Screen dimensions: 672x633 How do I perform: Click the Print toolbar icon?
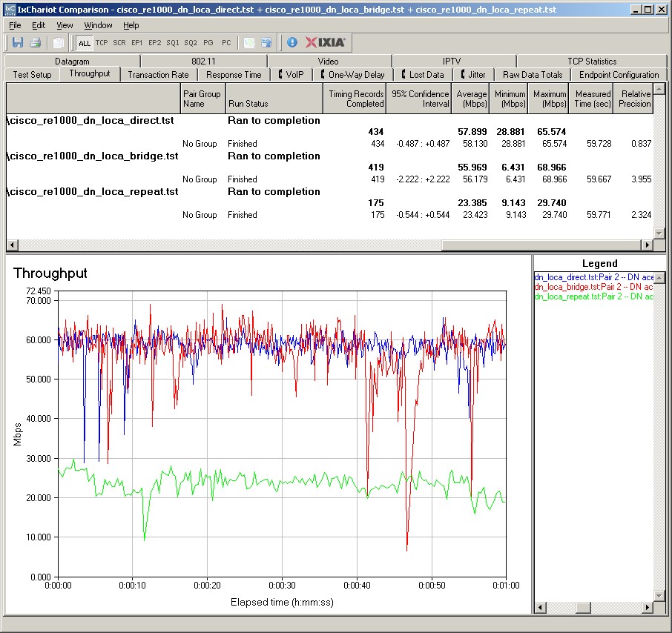(35, 42)
